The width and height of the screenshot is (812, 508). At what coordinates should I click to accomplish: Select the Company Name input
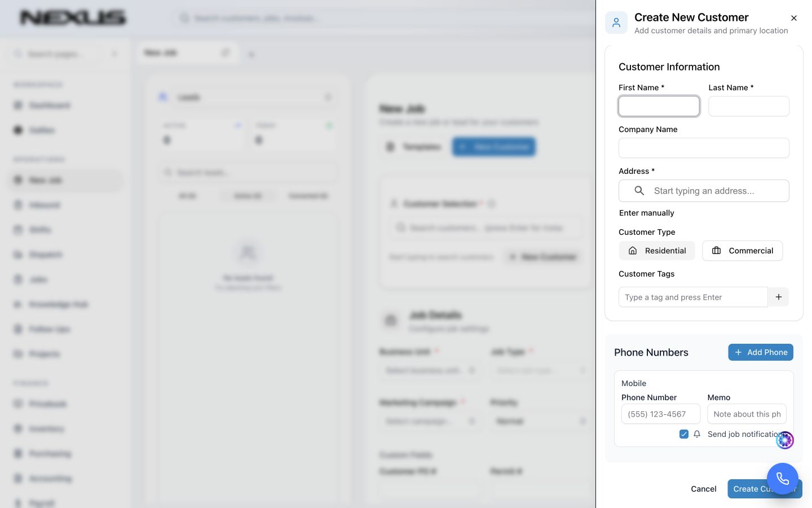704,148
